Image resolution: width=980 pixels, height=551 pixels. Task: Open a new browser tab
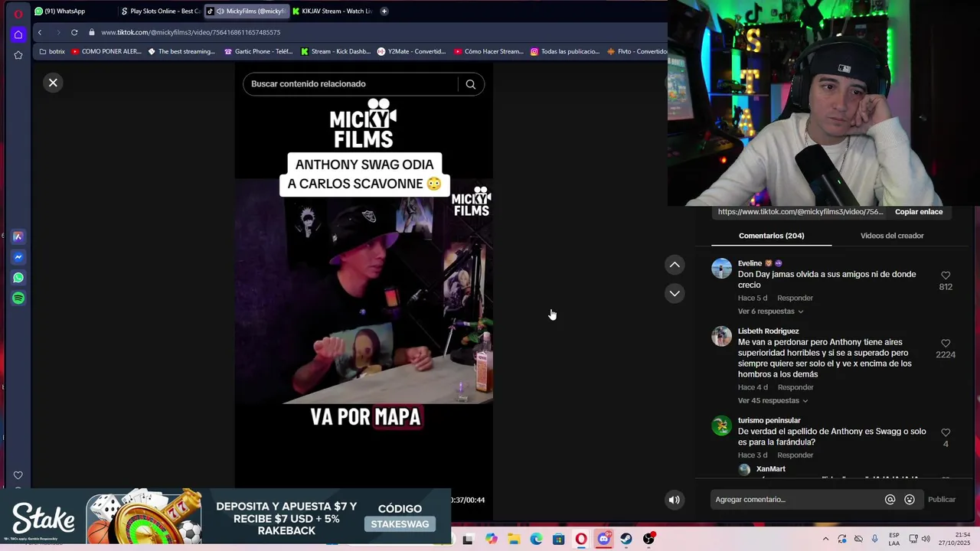tap(384, 11)
